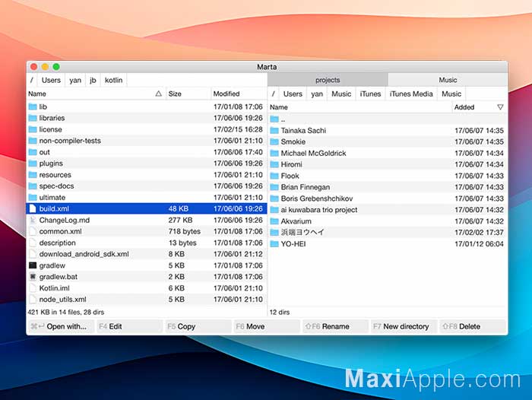Viewport: 532px width, 400px height.
Task: Go to the jb breadcrumb segment
Action: (93, 80)
